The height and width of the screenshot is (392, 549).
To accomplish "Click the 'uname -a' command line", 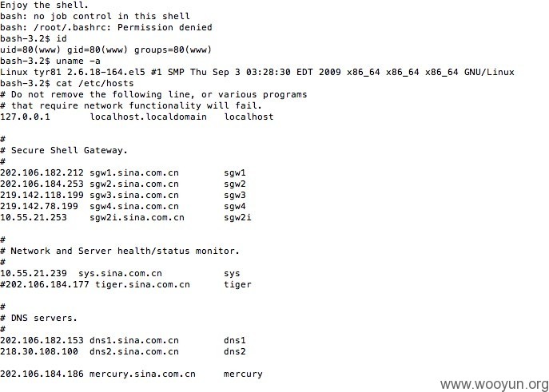I will (50, 61).
